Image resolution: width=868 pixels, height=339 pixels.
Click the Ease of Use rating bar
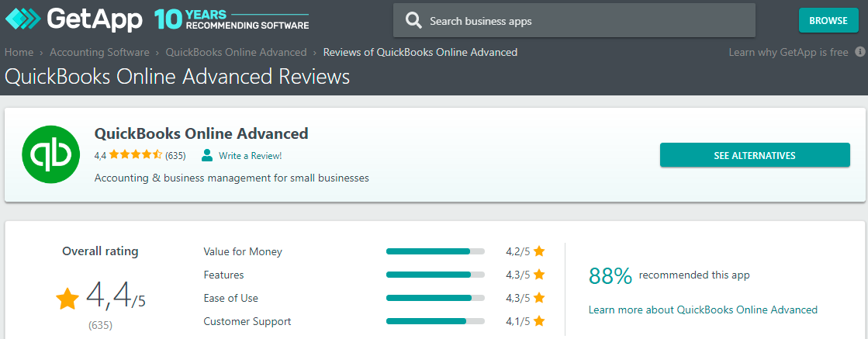pyautogui.click(x=436, y=298)
